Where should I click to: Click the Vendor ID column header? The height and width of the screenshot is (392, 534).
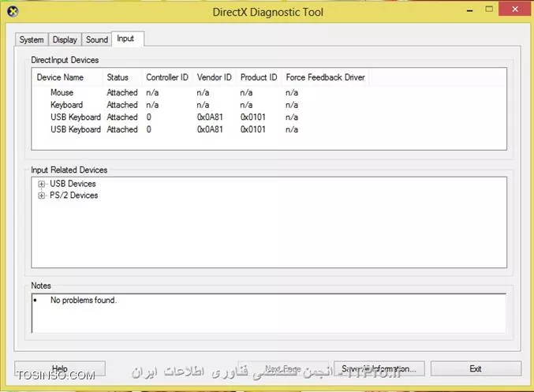point(215,77)
